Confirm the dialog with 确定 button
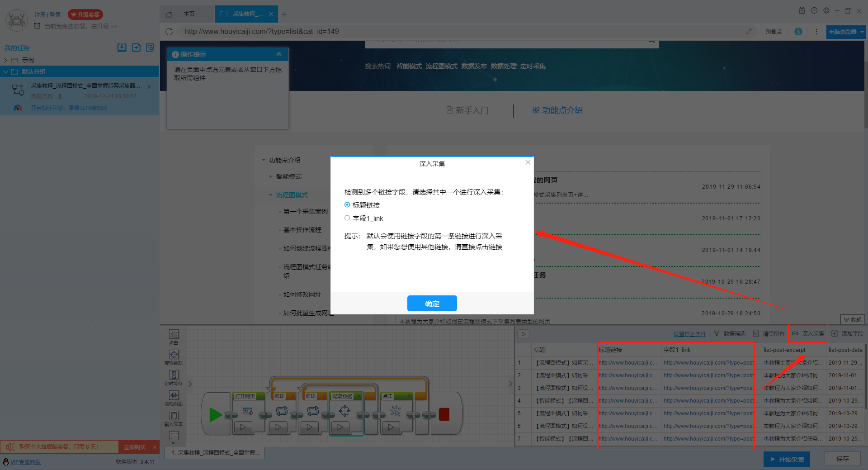868x470 pixels. (x=432, y=304)
